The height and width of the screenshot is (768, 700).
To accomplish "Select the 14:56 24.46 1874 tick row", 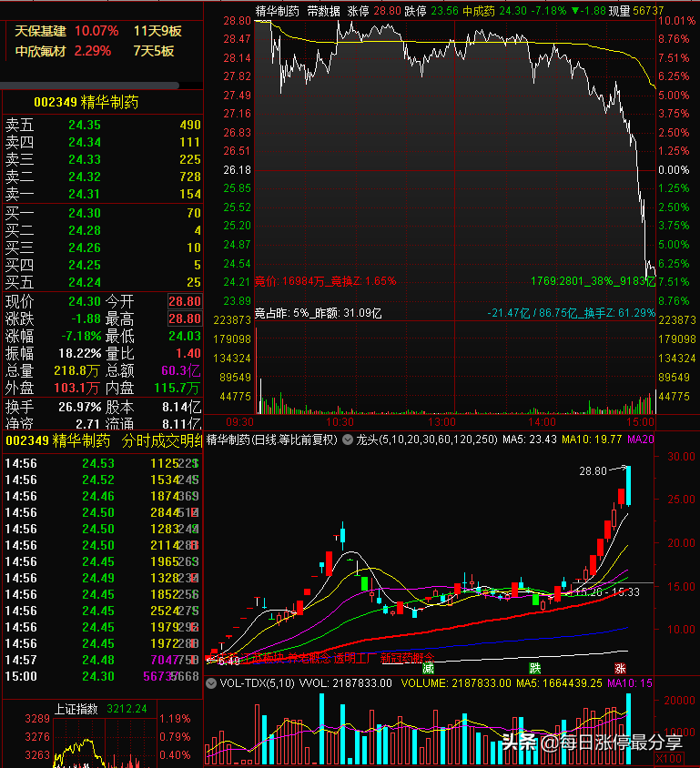I will [x=102, y=496].
